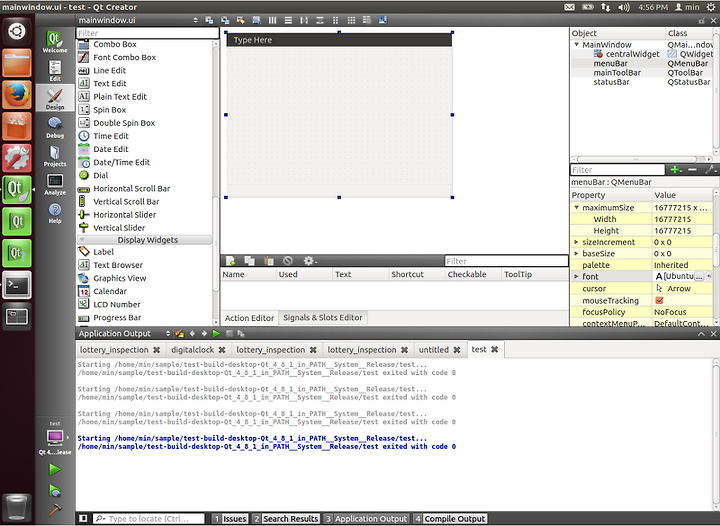Apply Lay Out Horizontally

point(272,20)
